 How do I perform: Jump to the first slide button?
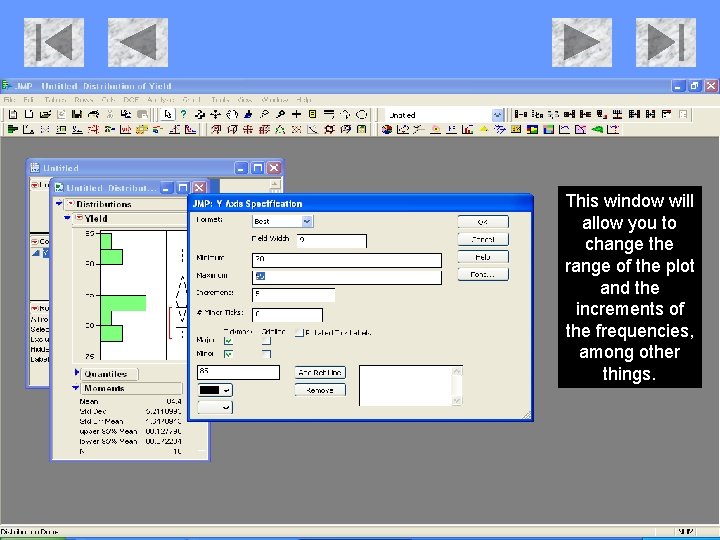click(54, 42)
